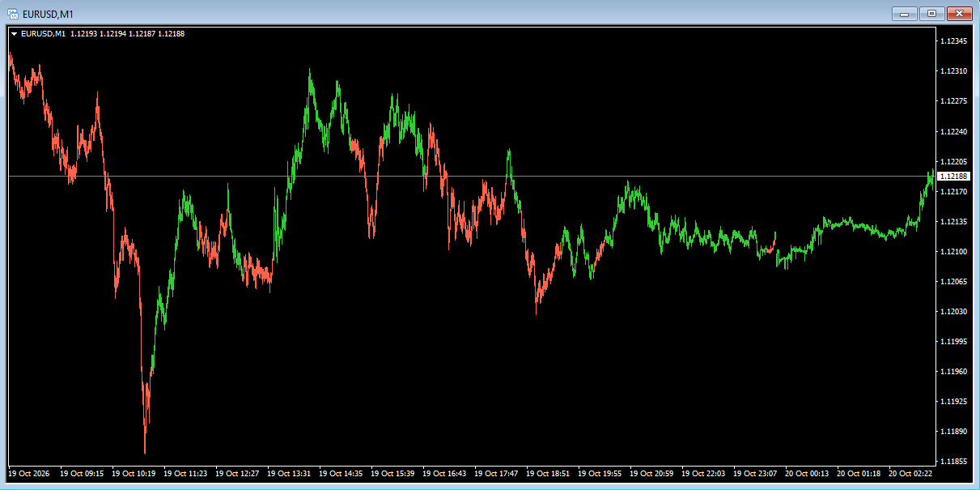
Task: Click price axis label 1.12100
Action: point(953,251)
